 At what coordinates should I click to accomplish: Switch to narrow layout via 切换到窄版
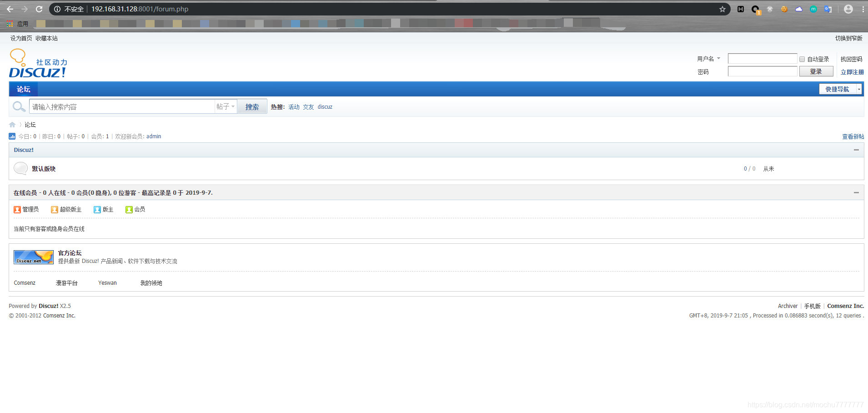(x=848, y=38)
